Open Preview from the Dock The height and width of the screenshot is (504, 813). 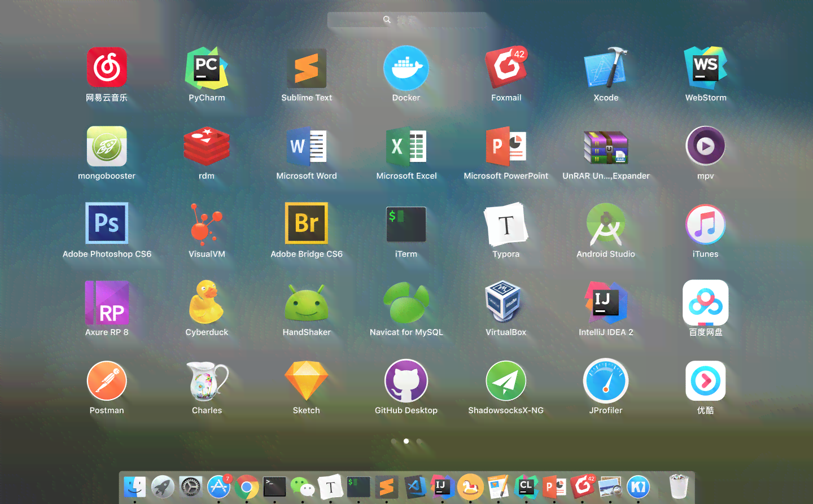(x=610, y=487)
